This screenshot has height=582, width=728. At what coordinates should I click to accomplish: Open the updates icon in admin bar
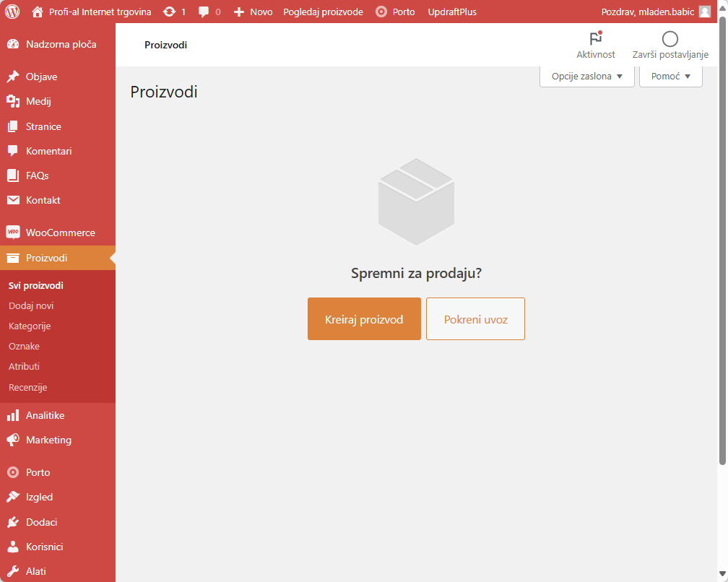tap(170, 12)
